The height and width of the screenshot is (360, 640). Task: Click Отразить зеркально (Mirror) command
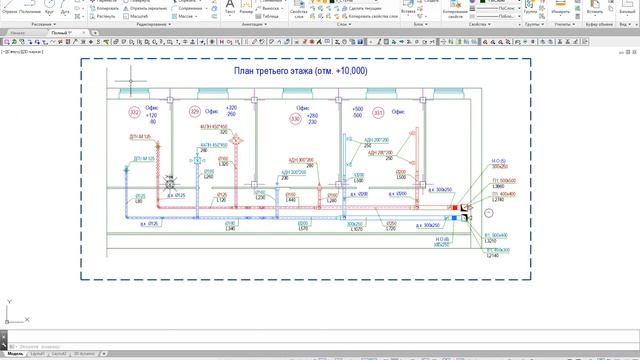[x=145, y=8]
